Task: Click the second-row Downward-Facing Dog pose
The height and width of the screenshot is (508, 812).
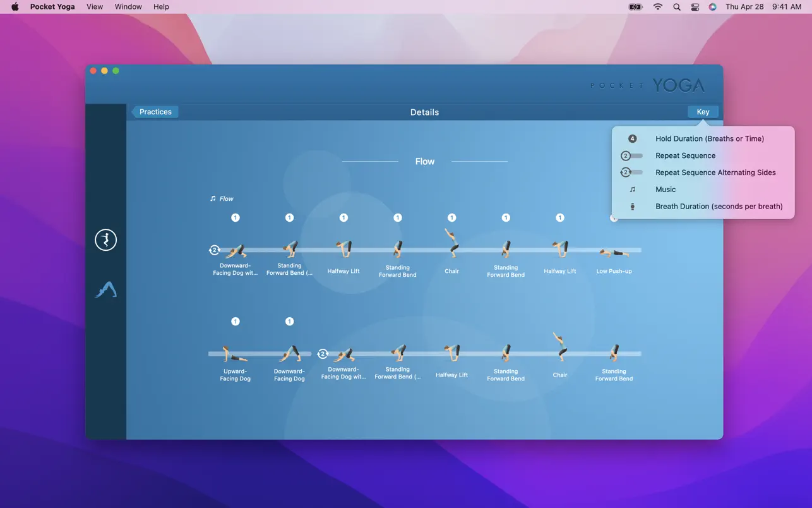Action: 289,354
